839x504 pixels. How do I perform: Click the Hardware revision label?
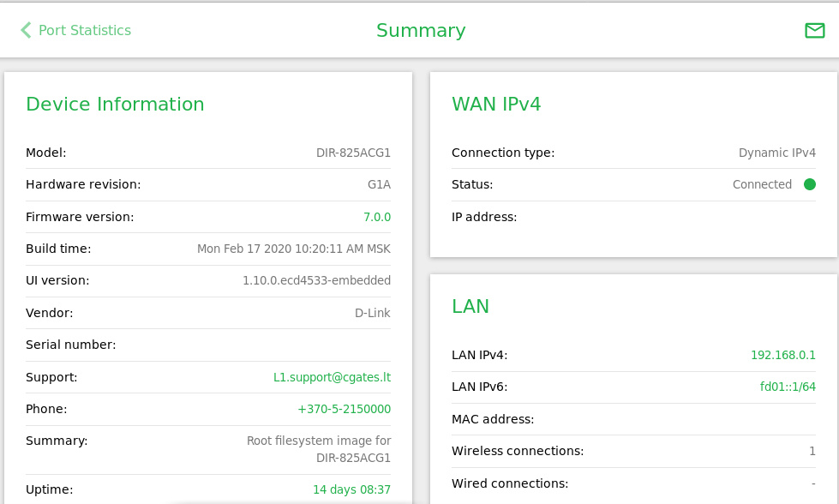83,184
